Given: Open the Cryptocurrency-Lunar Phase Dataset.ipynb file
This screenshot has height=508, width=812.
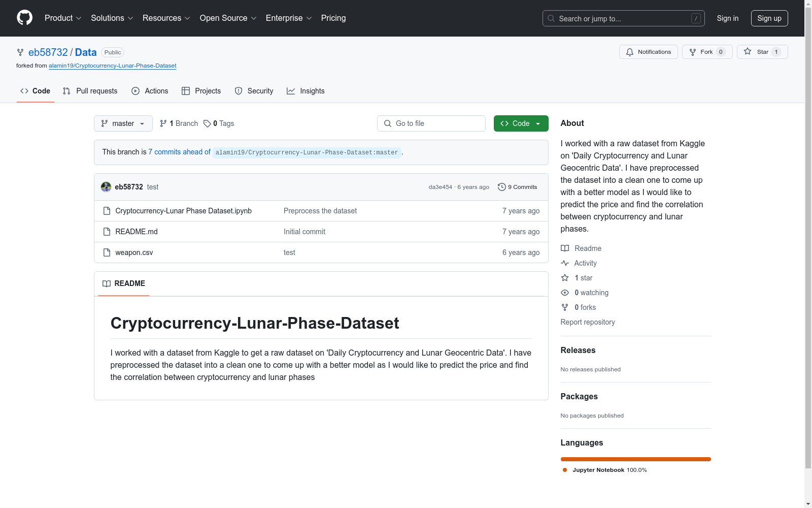Looking at the screenshot, I should click(x=184, y=211).
